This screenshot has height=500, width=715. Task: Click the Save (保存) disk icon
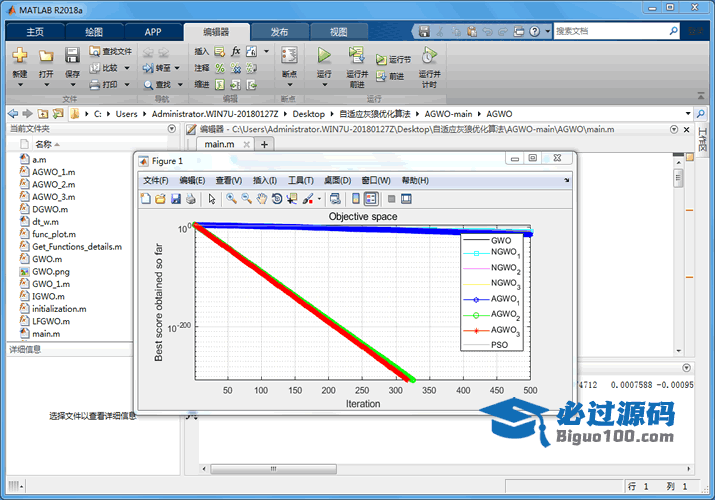(x=72, y=56)
